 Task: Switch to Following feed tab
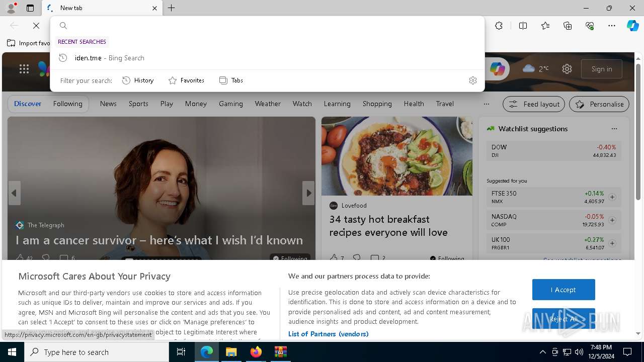click(x=67, y=104)
